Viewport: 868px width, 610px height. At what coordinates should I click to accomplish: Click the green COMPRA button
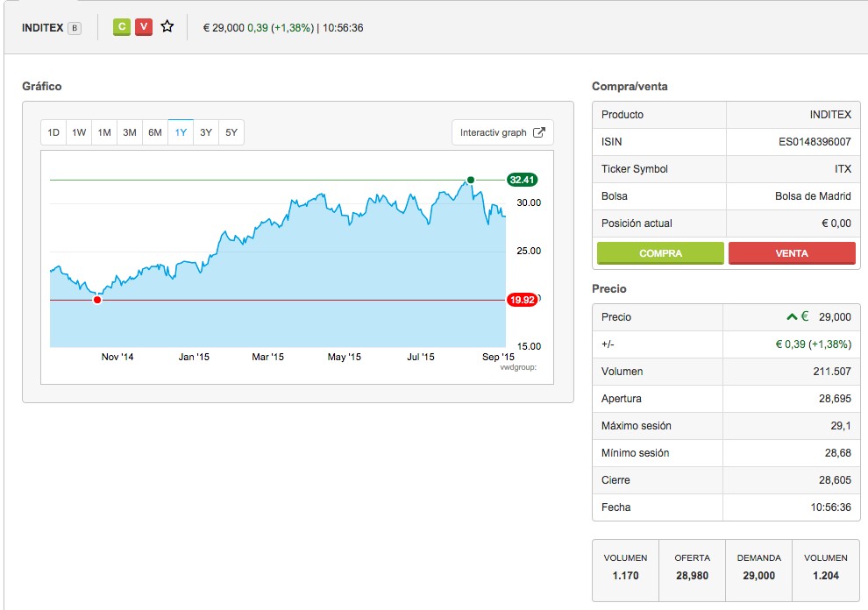click(x=660, y=253)
